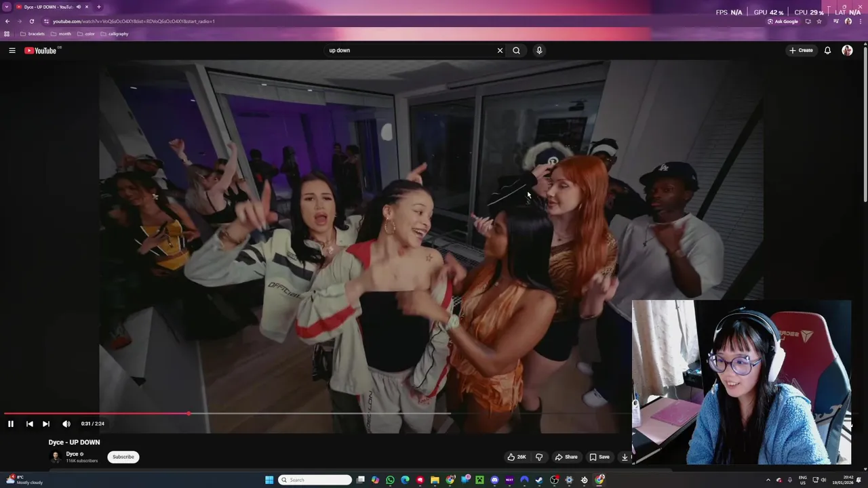This screenshot has height=488, width=868.
Task: Open Chrome three-dot menu
Action: pos(861,21)
